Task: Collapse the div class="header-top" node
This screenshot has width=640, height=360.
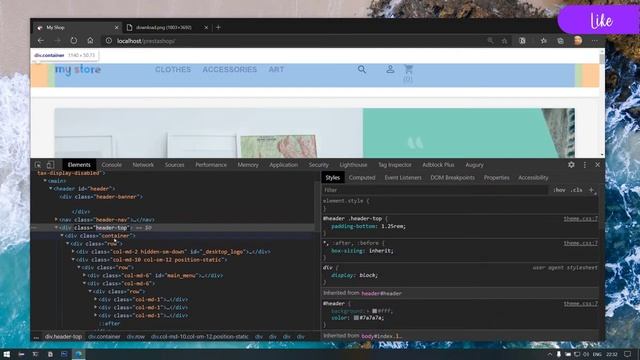Action: pyautogui.click(x=56, y=227)
